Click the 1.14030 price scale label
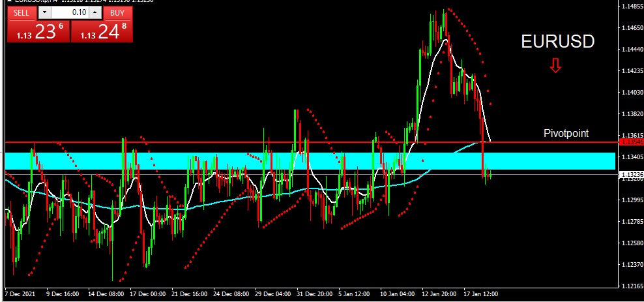Image resolution: width=644 pixels, height=302 pixels. (x=633, y=93)
